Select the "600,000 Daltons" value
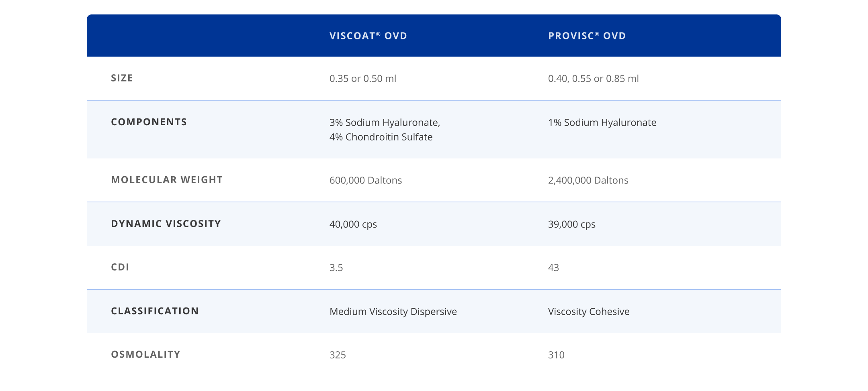This screenshot has width=868, height=391. 365,180
